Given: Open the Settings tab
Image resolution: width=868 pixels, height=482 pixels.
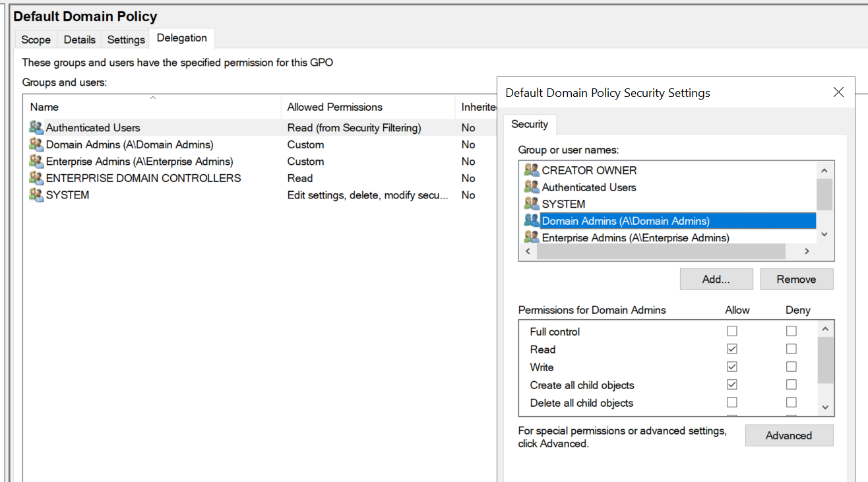Looking at the screenshot, I should 125,40.
